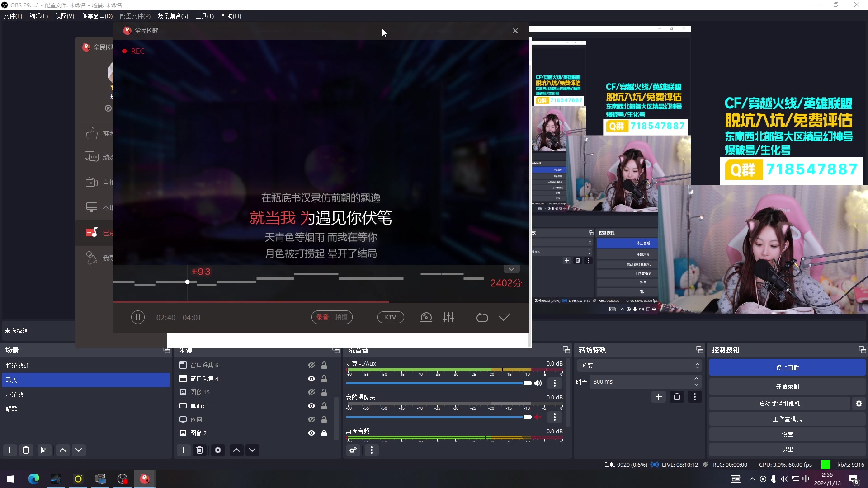Unlock the 图像 2 source lock
This screenshot has width=868, height=488.
324,433
